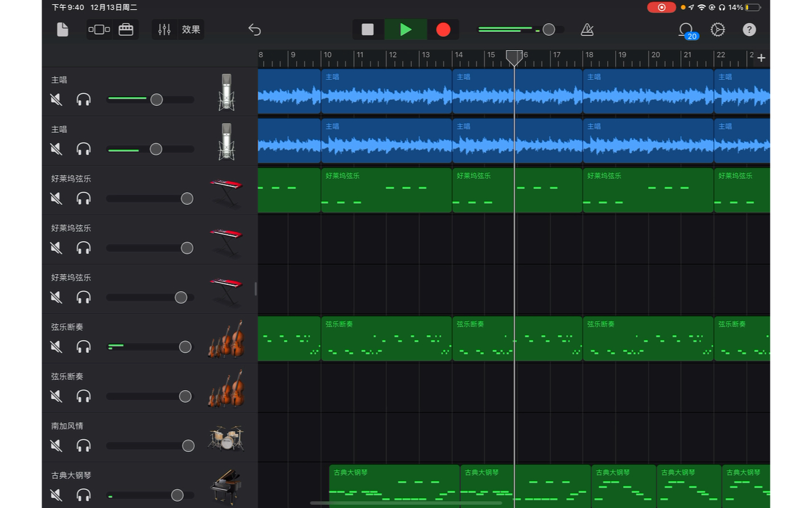Open My Songs browser document icon

(63, 30)
